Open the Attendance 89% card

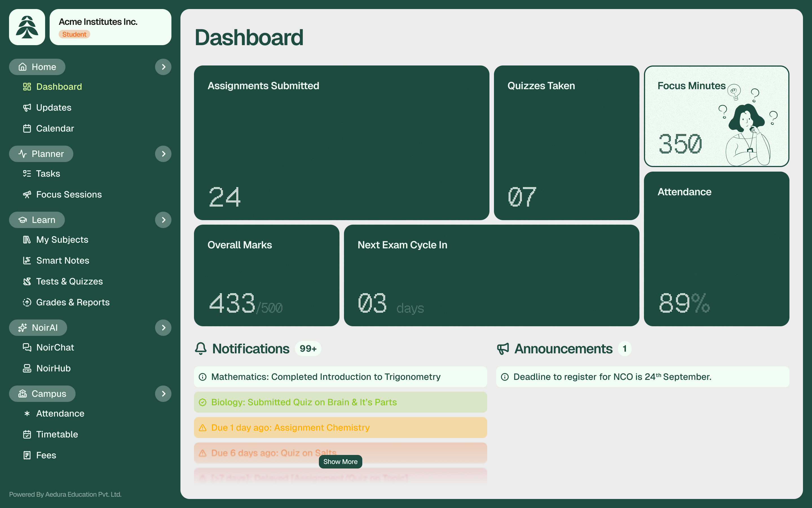[x=716, y=249]
